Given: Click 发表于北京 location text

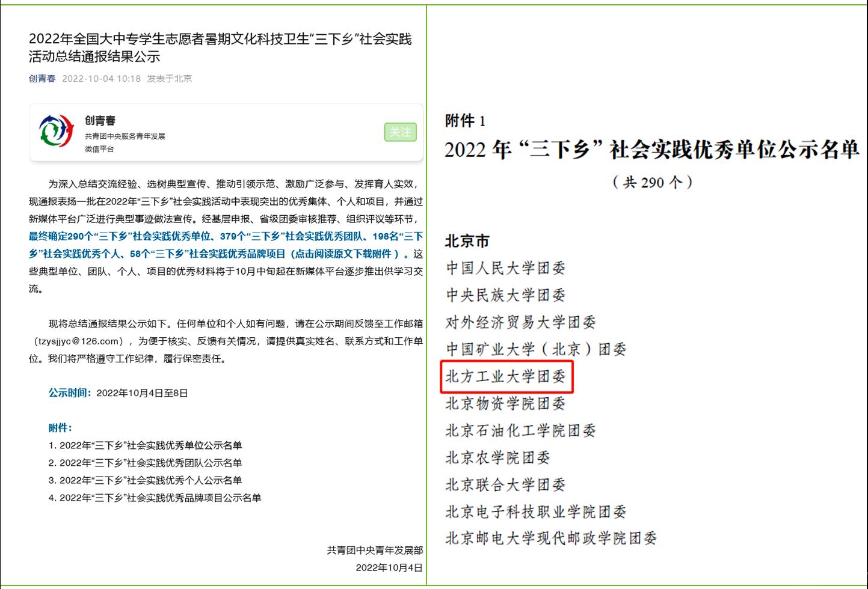Looking at the screenshot, I should [x=170, y=79].
